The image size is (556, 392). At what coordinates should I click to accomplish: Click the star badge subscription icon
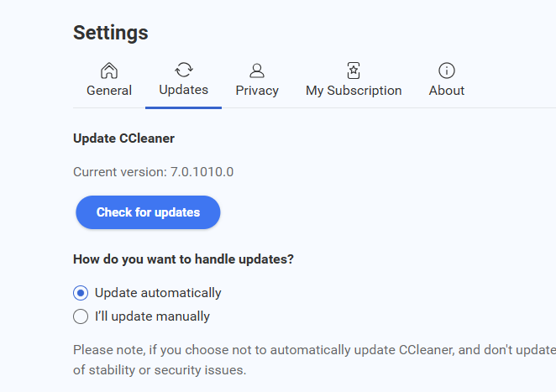(x=354, y=71)
